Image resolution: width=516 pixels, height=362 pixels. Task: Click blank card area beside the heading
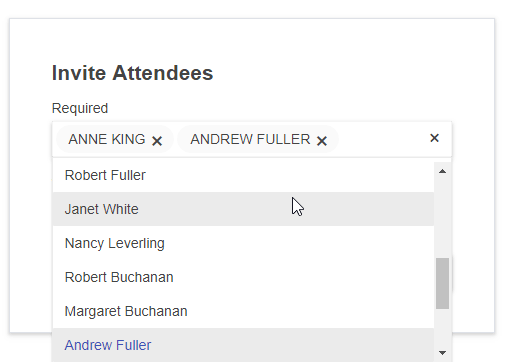click(x=333, y=73)
